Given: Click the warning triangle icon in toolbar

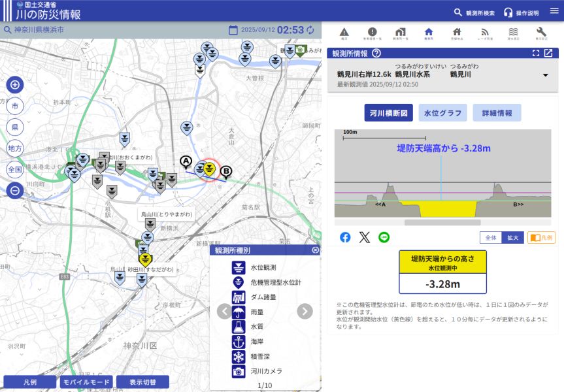Looking at the screenshot, I should point(344,33).
